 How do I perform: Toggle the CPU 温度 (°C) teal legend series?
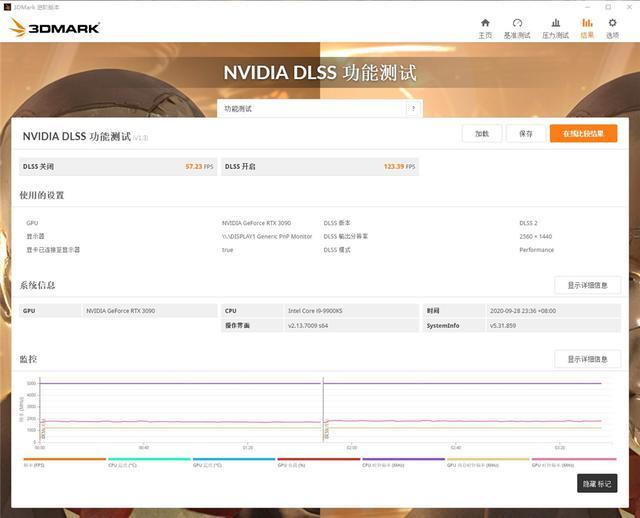(x=149, y=462)
